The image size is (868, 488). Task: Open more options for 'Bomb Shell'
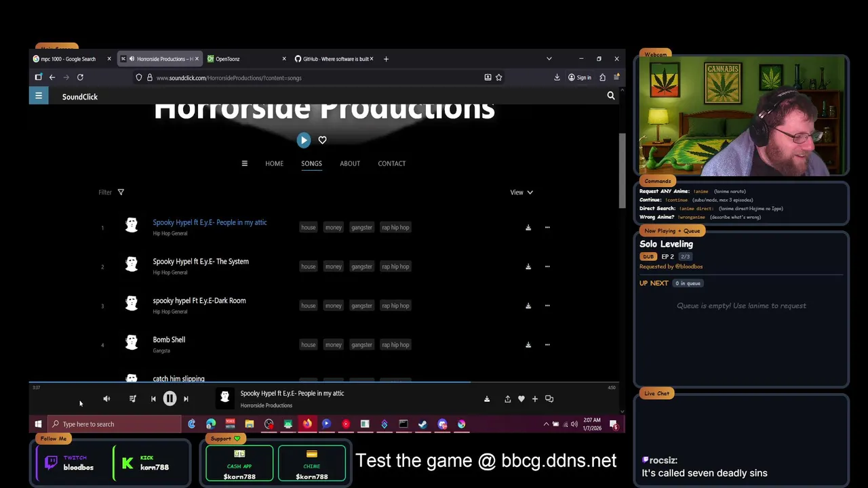click(x=547, y=345)
